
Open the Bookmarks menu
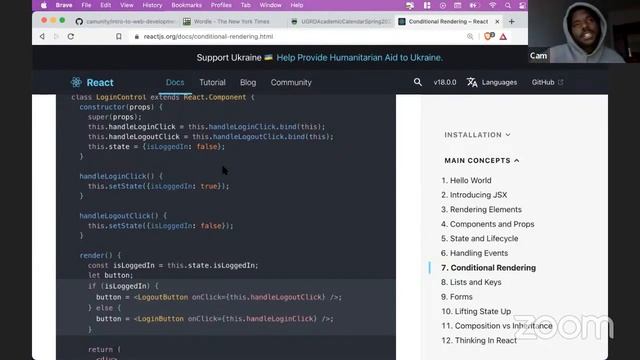[x=187, y=5]
